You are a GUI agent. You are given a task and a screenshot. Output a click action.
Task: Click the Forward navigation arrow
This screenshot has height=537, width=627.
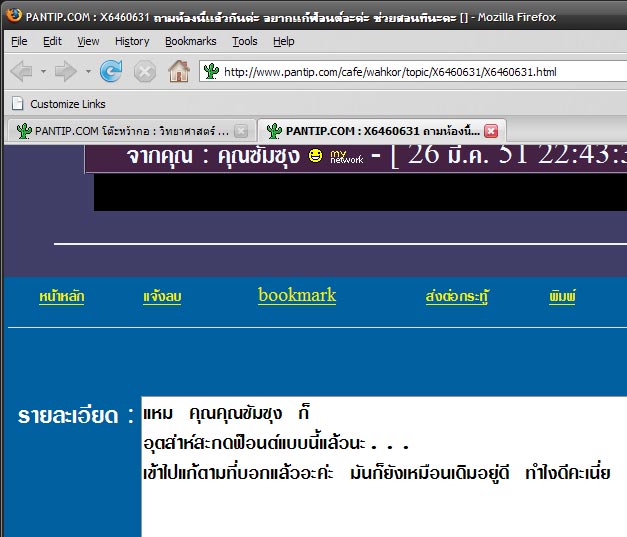pyautogui.click(x=66, y=72)
